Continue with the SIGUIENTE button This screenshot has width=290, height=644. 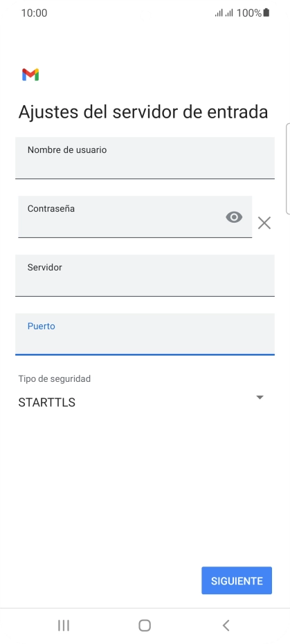[237, 580]
